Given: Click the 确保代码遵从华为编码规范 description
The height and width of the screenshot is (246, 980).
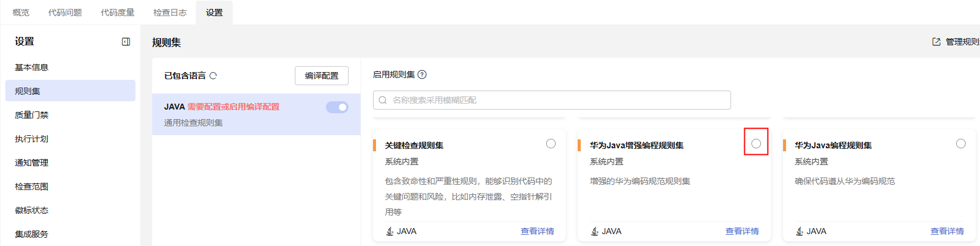Looking at the screenshot, I should [845, 181].
